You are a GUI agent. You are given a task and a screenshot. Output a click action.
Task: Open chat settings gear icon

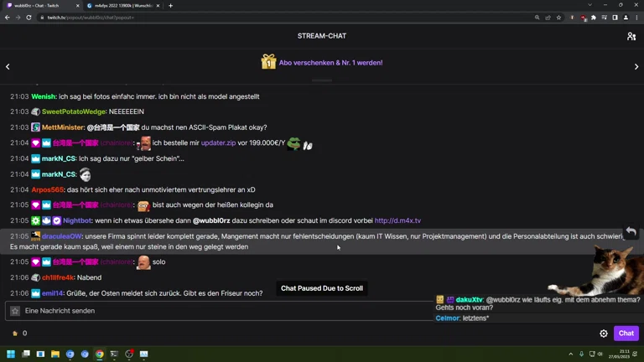[604, 334]
